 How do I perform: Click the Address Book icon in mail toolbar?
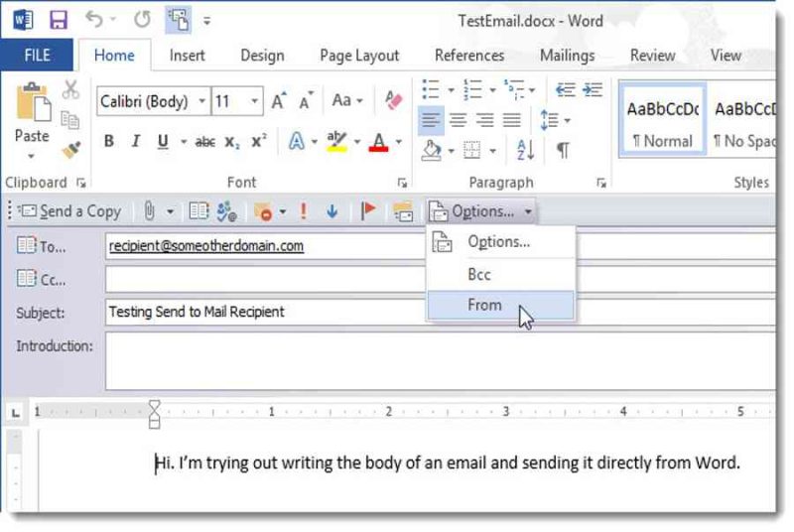click(x=198, y=210)
